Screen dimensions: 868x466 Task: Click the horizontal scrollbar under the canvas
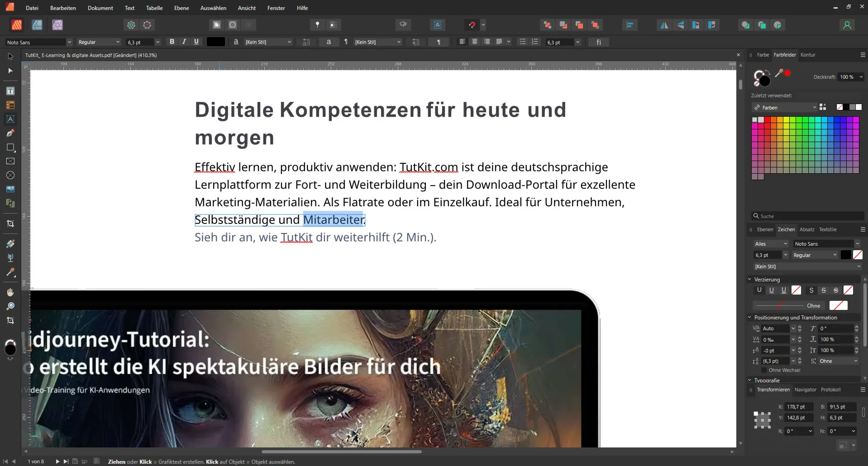click(x=342, y=452)
